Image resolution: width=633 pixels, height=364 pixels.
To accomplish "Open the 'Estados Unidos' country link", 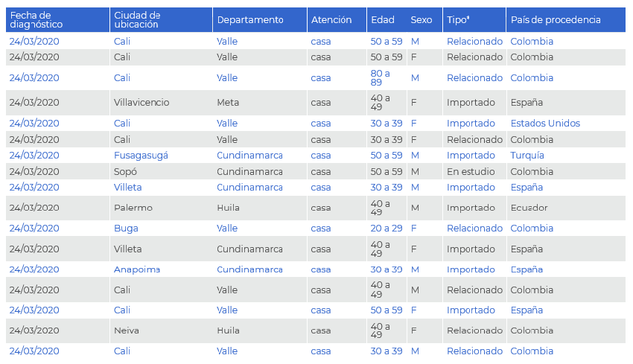I will coord(545,124).
